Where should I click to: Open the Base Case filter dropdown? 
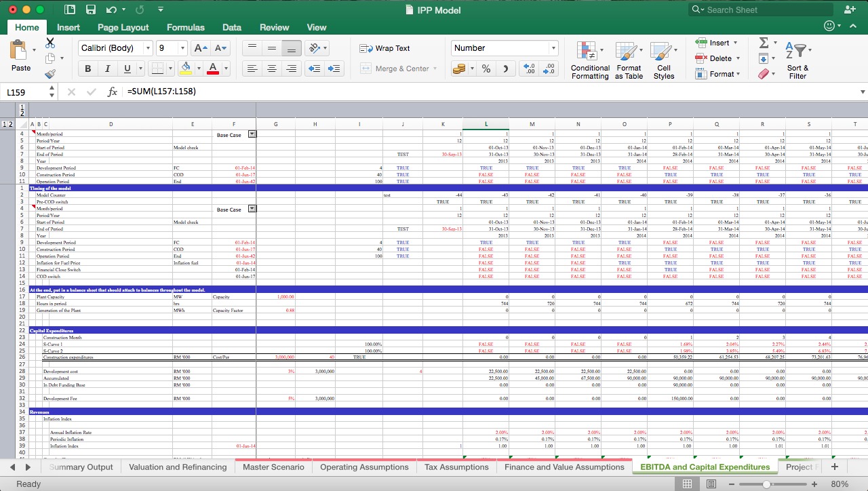point(251,133)
